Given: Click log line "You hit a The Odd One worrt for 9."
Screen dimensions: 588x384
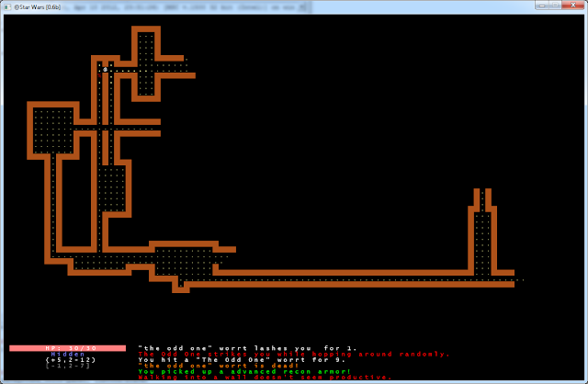Looking at the screenshot, I should (242, 360).
